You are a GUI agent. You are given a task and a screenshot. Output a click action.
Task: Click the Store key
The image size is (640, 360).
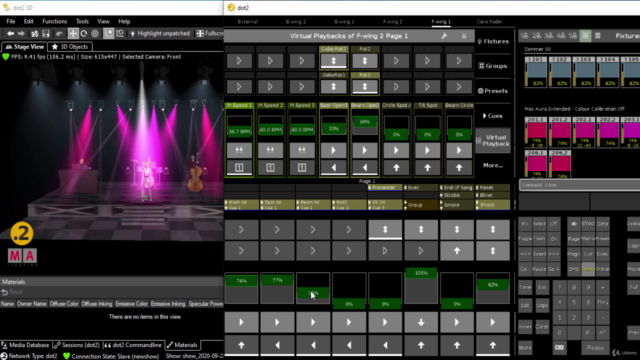click(525, 348)
